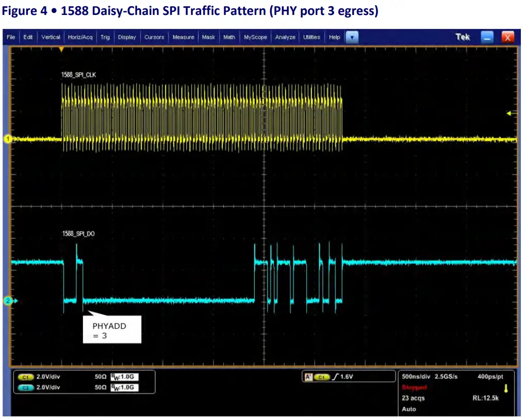This screenshot has height=420, width=525.
Task: Select the C1 channel badge in readout
Action: 25,377
